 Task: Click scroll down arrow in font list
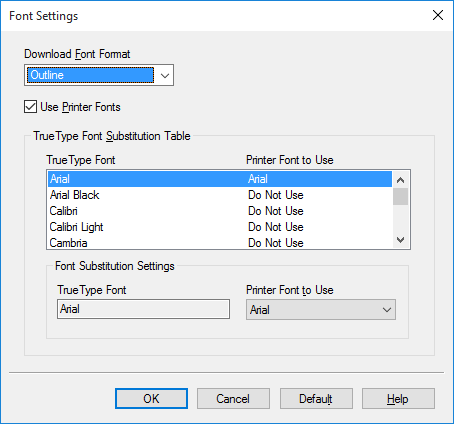[400, 240]
